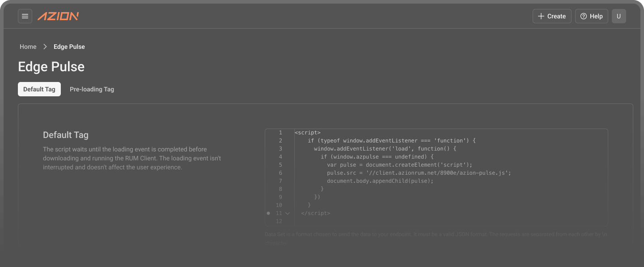Click line number 1 in code gutter

[280, 133]
